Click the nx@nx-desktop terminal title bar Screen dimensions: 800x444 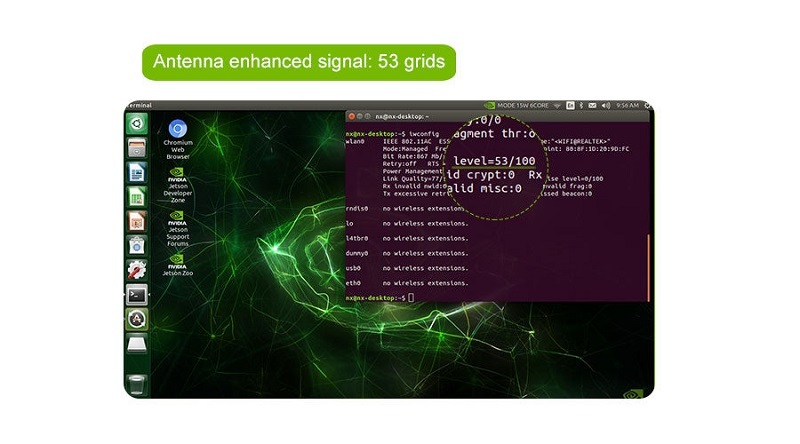497,116
